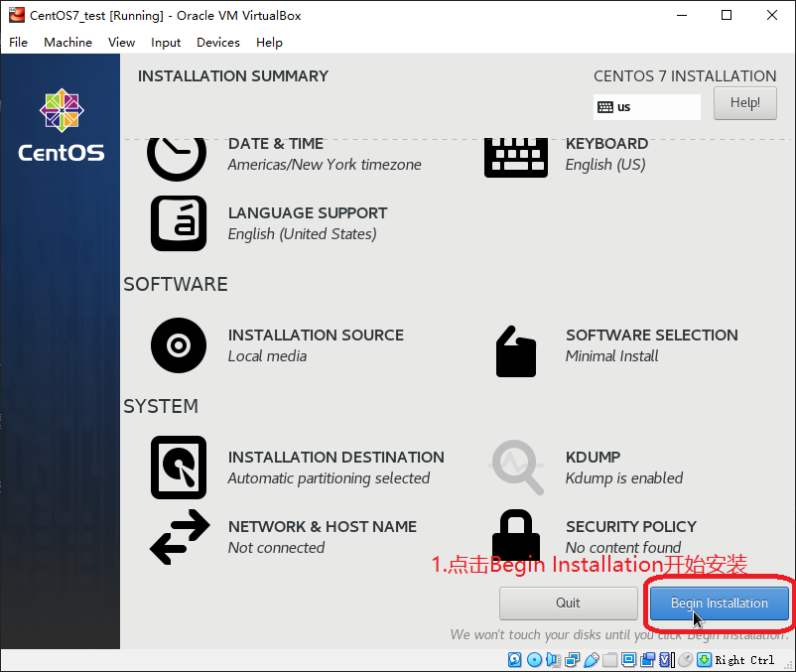This screenshot has height=672, width=796.
Task: Click 'CENTOS 7 INSTALLATION' title text
Action: click(x=685, y=76)
